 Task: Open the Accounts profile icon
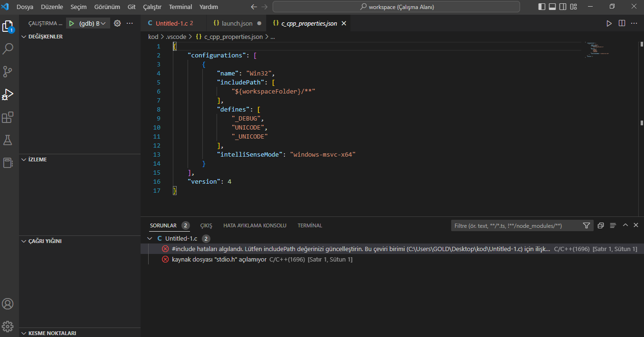pyautogui.click(x=8, y=304)
